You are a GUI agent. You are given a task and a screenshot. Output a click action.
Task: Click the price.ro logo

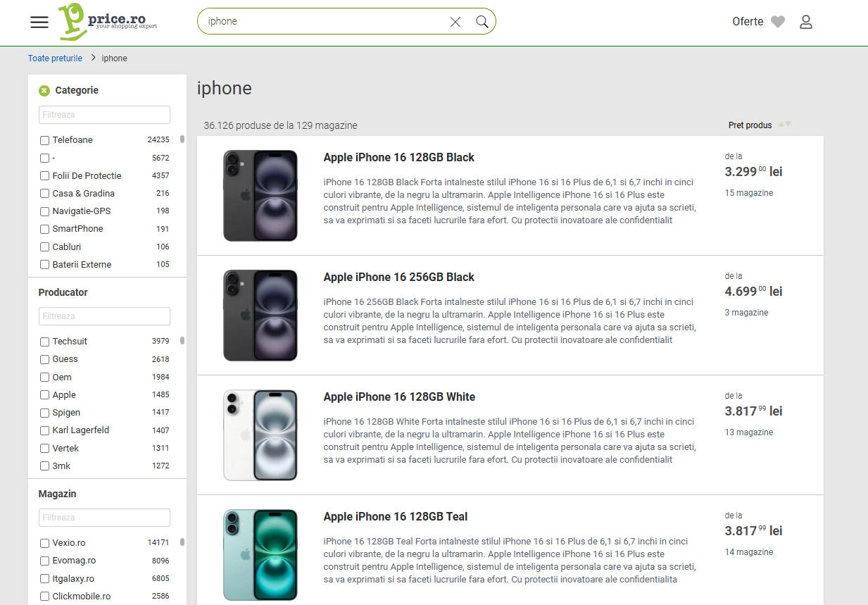point(107,21)
